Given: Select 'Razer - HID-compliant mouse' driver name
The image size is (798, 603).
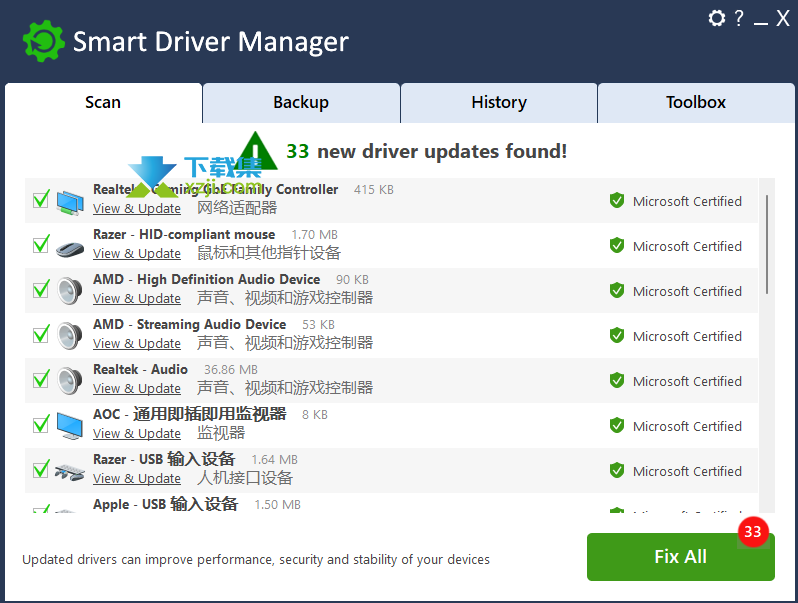Looking at the screenshot, I should pos(184,235).
